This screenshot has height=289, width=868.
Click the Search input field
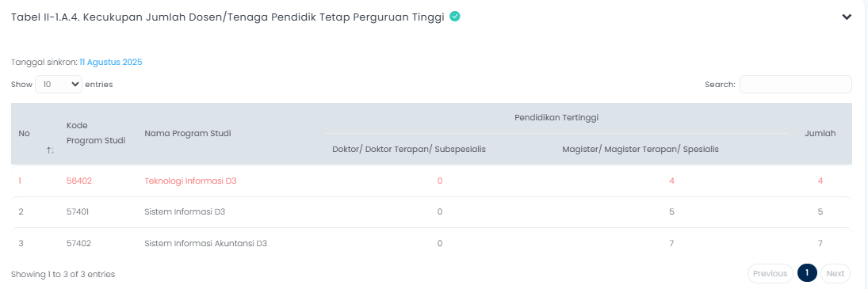[796, 85]
